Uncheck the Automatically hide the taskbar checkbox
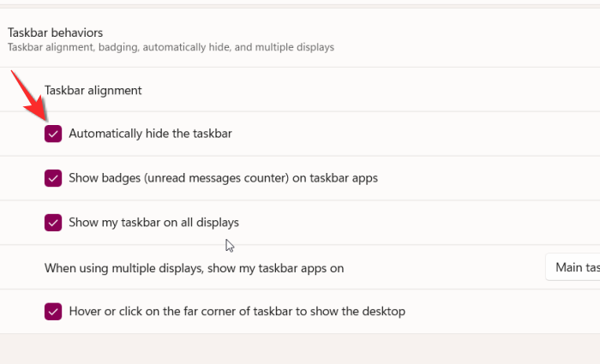The height and width of the screenshot is (364, 600). [53, 134]
